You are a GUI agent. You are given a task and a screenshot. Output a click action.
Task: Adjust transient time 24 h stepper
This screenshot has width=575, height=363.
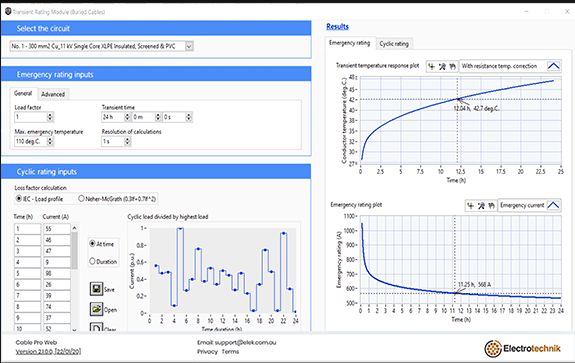[127, 117]
